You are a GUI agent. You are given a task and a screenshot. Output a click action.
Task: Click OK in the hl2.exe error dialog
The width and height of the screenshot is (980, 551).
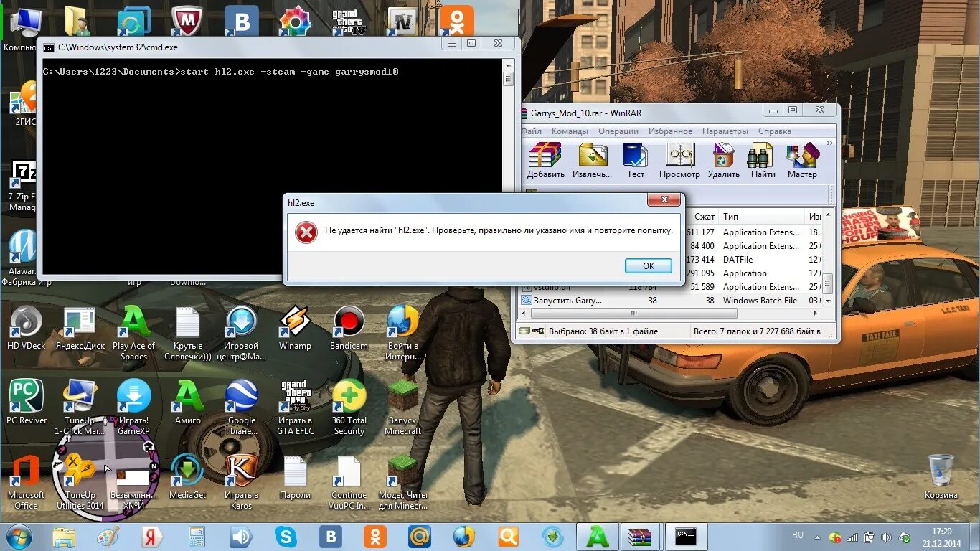click(x=648, y=265)
